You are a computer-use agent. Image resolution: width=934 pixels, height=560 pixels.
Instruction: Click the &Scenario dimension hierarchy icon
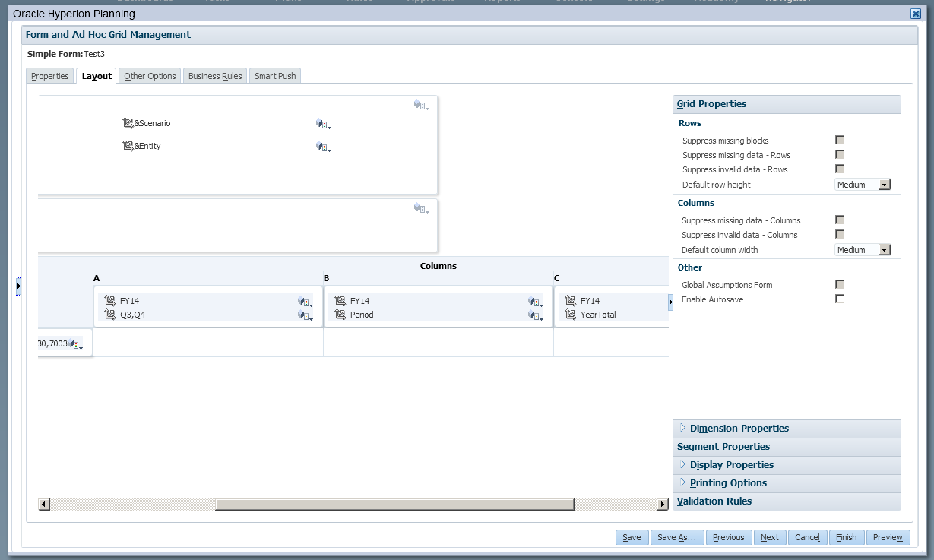[128, 123]
